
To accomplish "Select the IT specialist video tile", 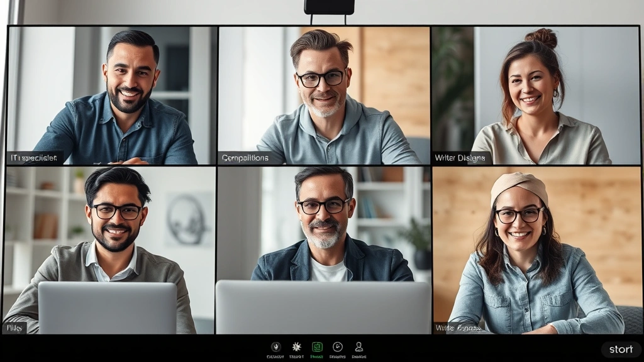I will 111,94.
